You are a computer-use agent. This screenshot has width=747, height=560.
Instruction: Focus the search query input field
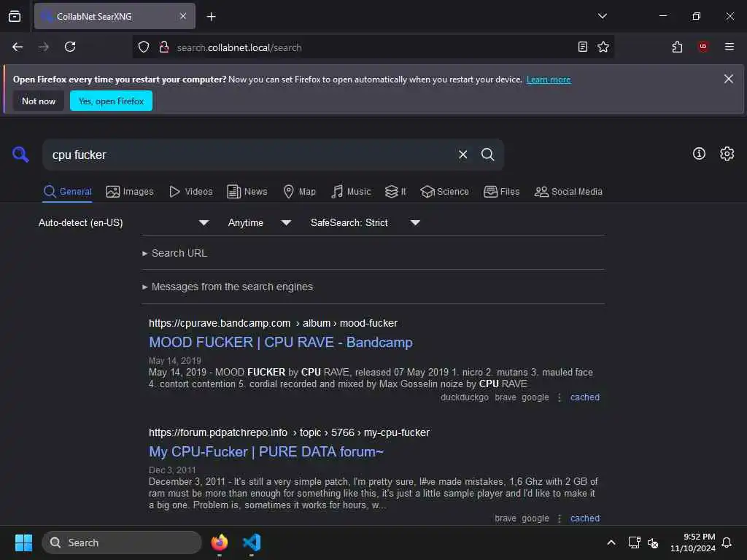click(x=250, y=155)
